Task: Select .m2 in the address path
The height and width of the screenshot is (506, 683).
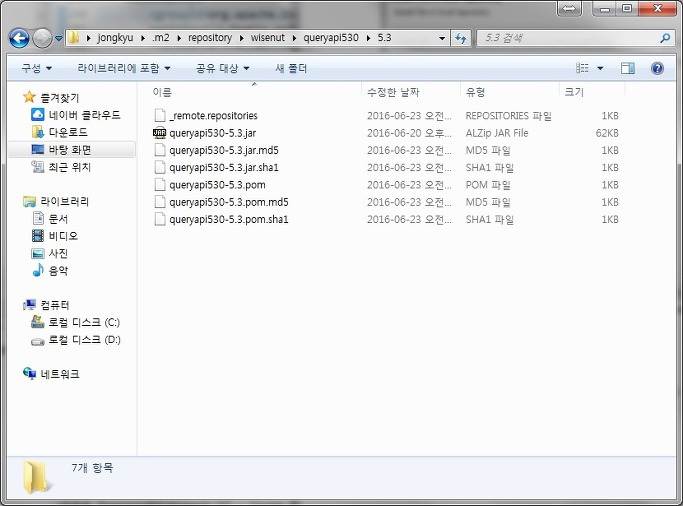Action: [x=160, y=38]
